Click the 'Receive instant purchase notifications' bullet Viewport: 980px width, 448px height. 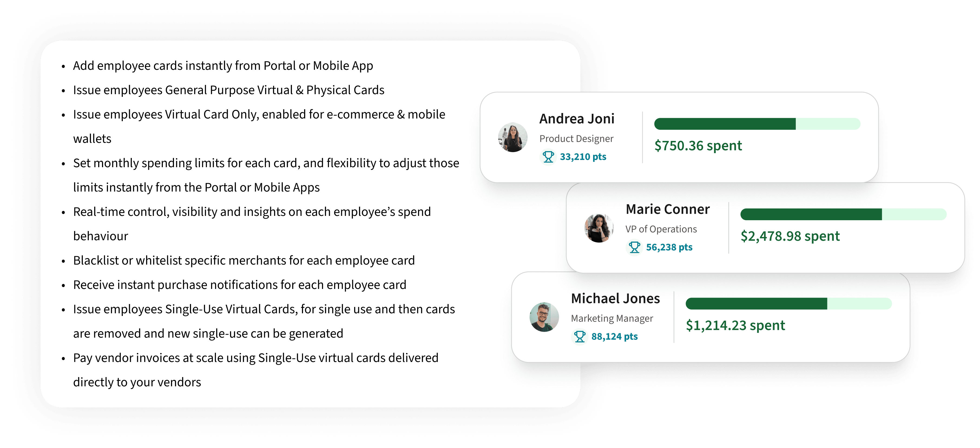tap(240, 285)
